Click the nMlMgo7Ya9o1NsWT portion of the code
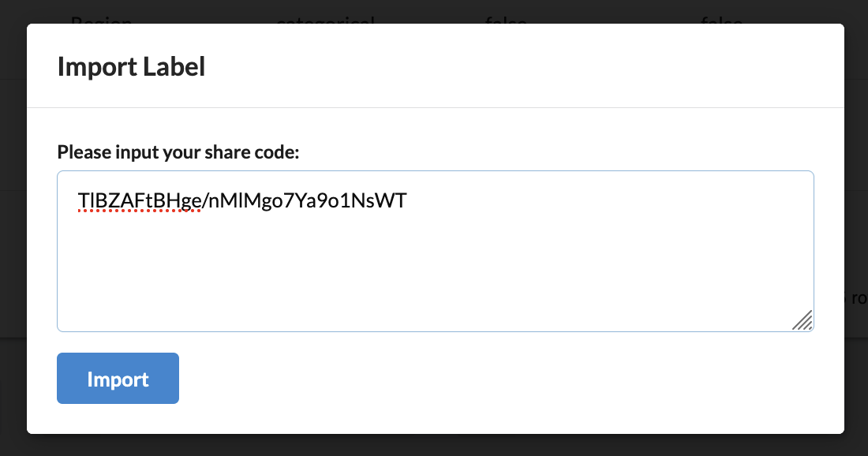This screenshot has height=456, width=868. pos(307,200)
